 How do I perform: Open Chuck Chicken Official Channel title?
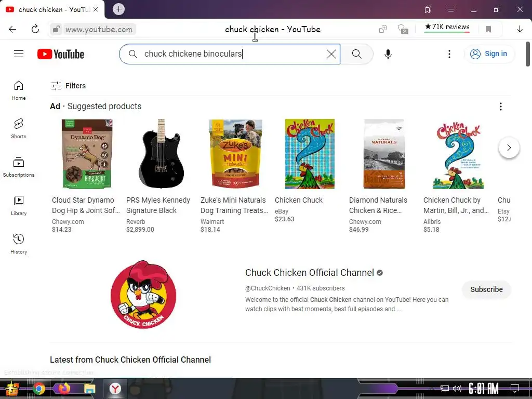tap(310, 273)
